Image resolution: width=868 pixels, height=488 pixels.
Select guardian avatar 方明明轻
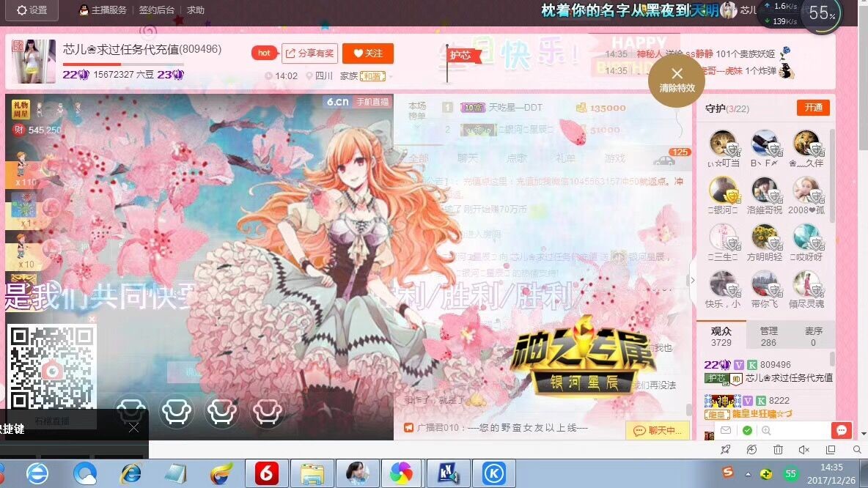point(765,237)
